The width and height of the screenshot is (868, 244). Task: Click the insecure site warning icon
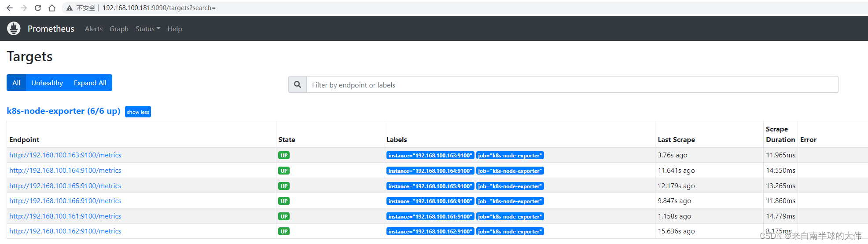click(70, 8)
